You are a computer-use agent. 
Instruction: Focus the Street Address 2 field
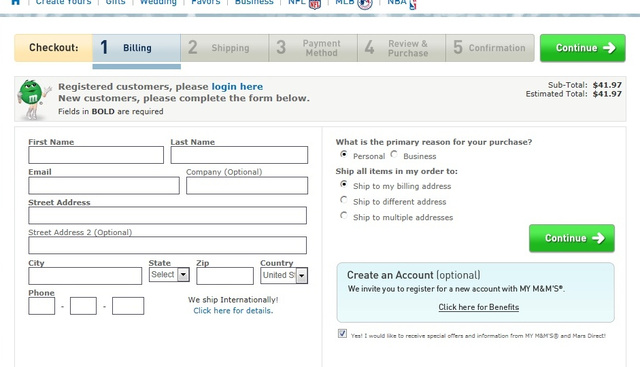167,245
